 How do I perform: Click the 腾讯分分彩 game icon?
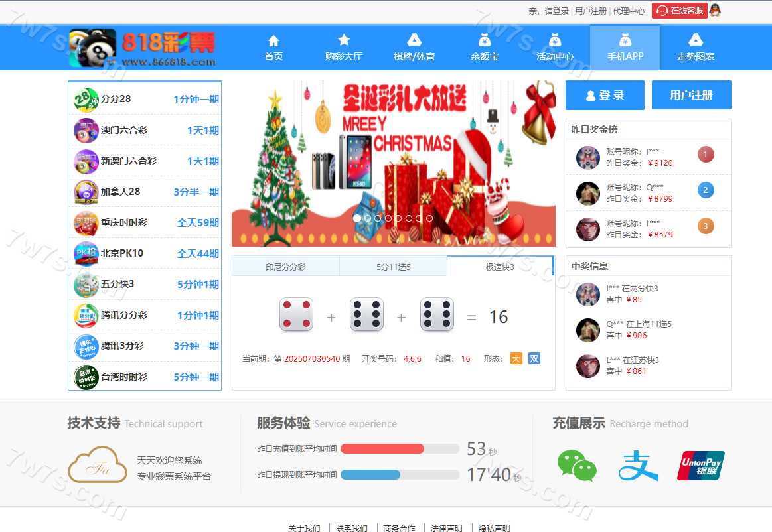(86, 315)
